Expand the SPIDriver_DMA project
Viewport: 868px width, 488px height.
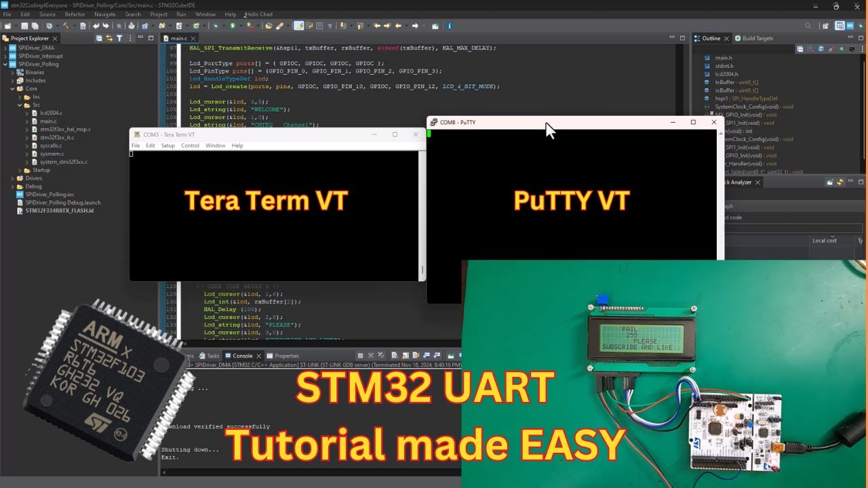click(x=5, y=48)
